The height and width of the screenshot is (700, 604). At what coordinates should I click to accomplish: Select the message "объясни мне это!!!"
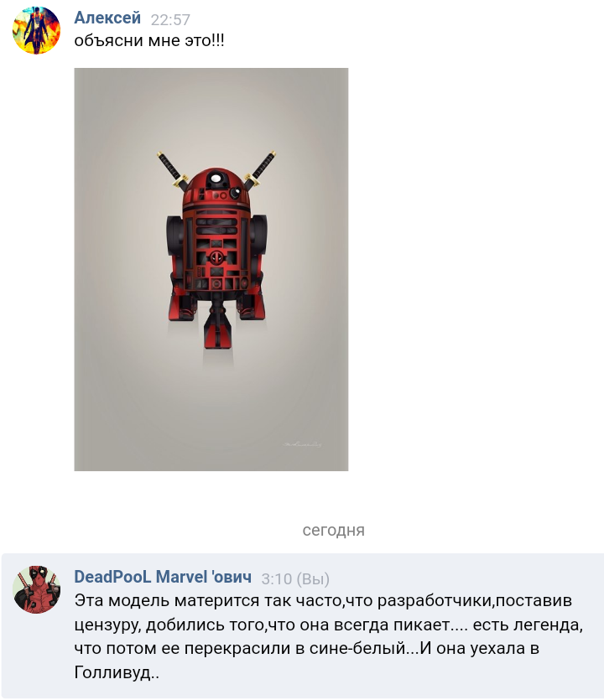149,40
